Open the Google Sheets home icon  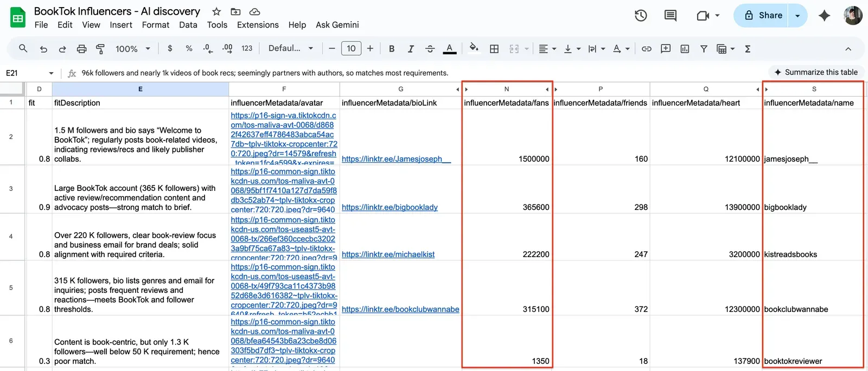[18, 18]
